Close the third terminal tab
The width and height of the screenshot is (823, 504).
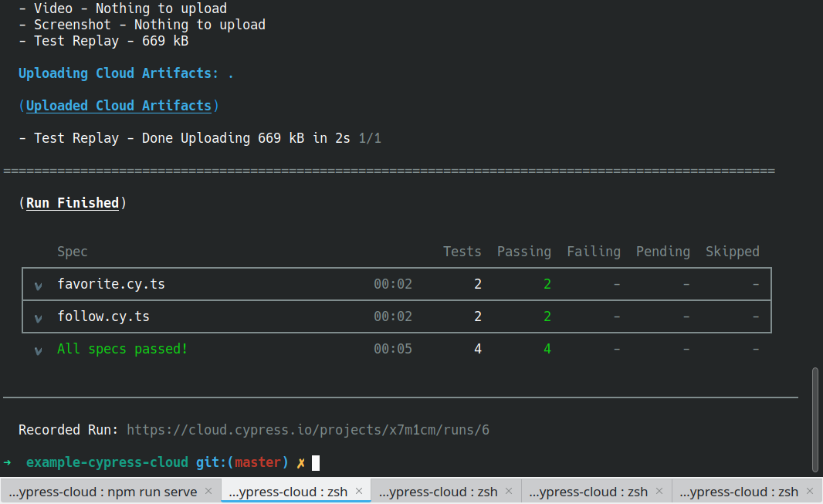pos(509,492)
